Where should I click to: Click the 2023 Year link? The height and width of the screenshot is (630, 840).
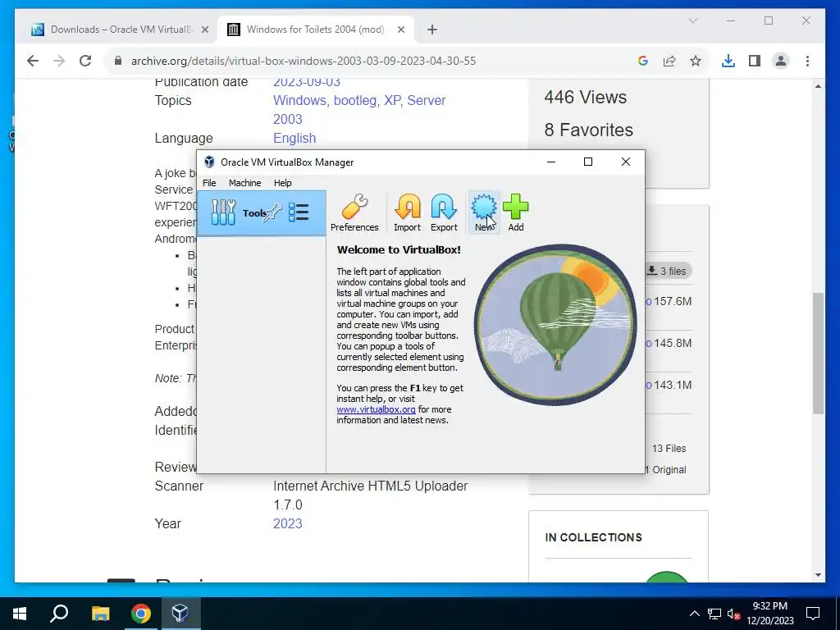point(288,524)
